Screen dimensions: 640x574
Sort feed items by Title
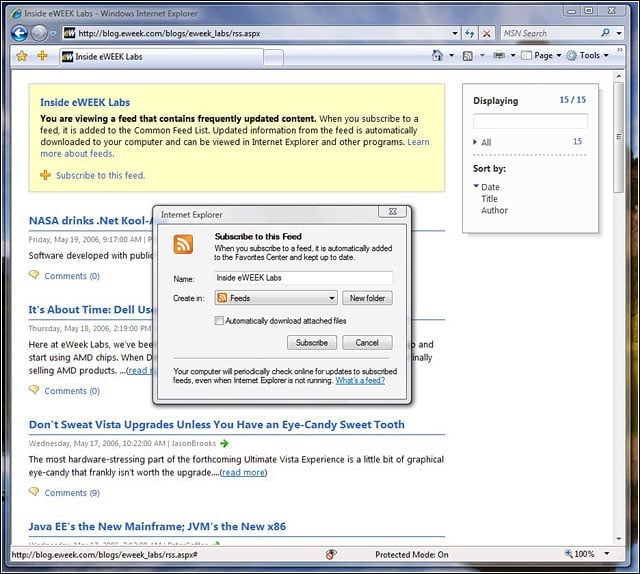pyautogui.click(x=489, y=199)
